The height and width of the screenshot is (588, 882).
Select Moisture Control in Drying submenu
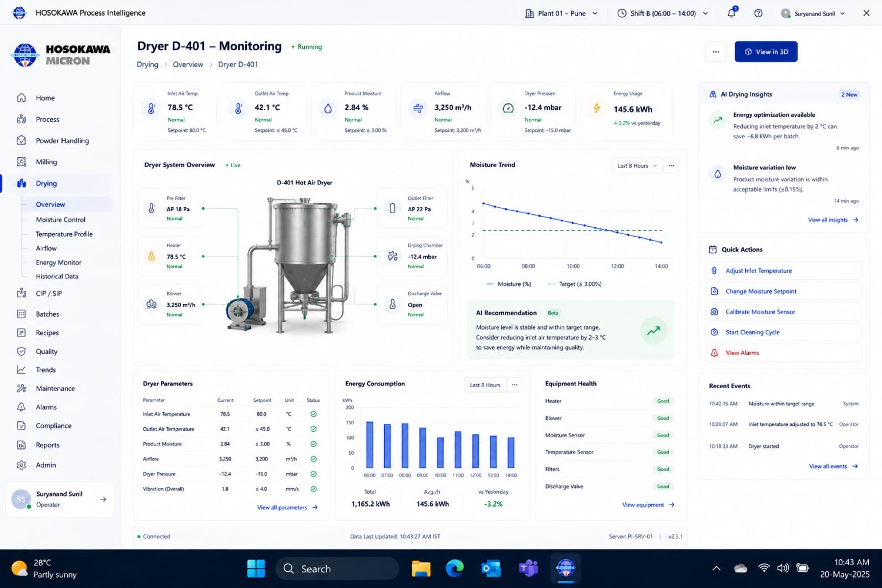pos(61,220)
